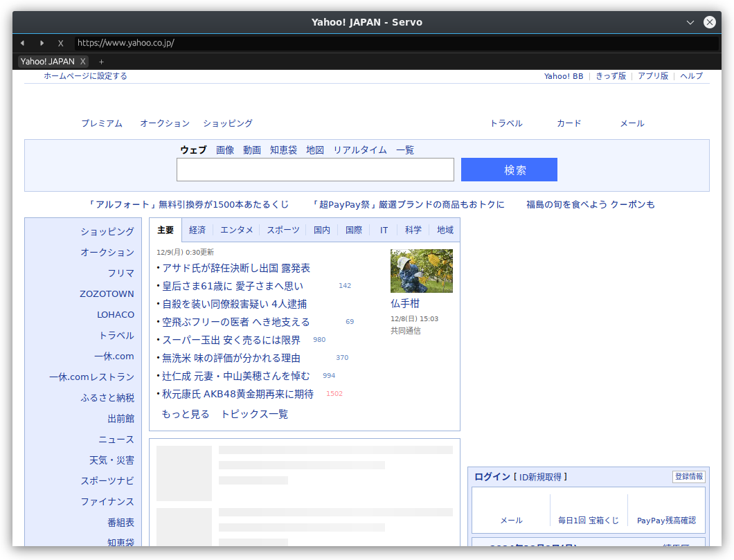Open headline スーパー玉出 安く売るには限界
The width and height of the screenshot is (734, 560).
[231, 340]
